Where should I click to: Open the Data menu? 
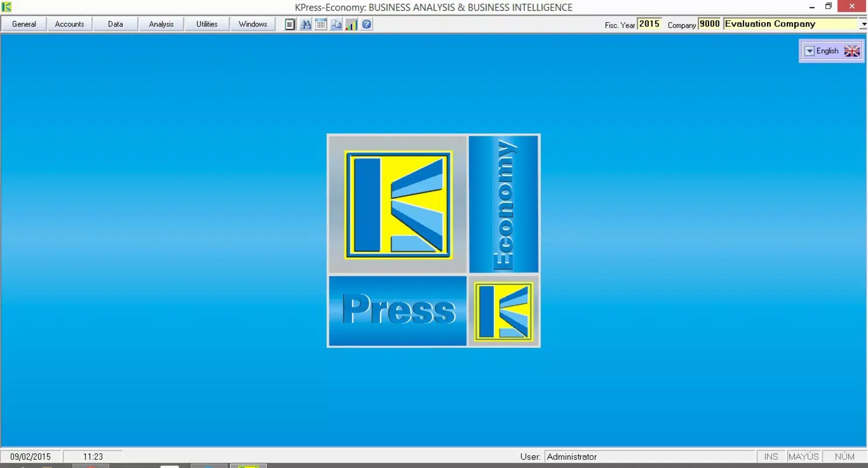(115, 24)
